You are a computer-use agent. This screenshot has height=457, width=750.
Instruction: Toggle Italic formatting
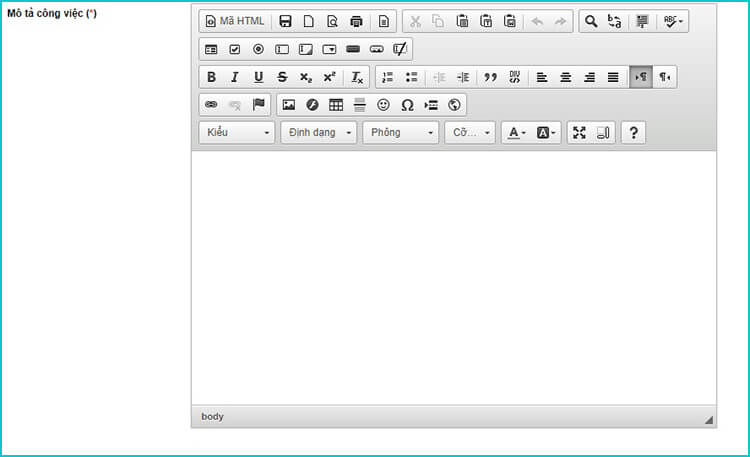[x=235, y=77]
